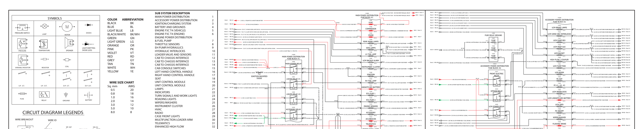The image size is (644, 129).
Task: Select the Lights Relay #2 symbol in the diagram
Action: pyautogui.click(x=293, y=100)
